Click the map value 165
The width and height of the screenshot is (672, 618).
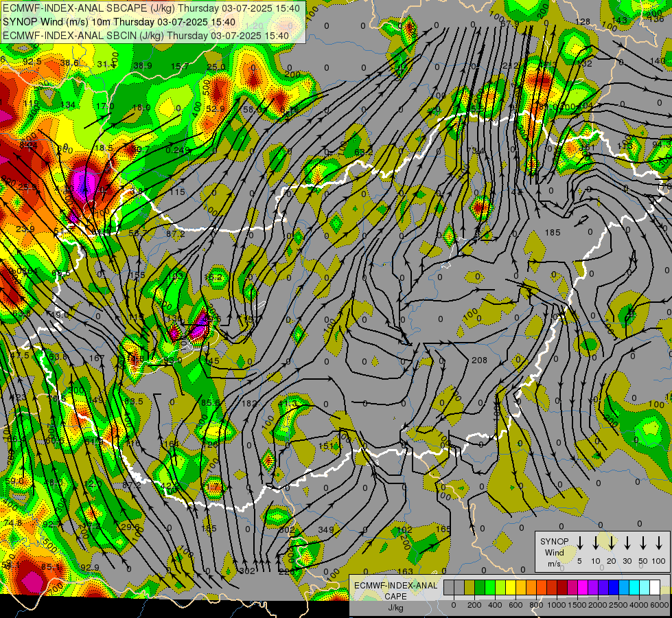(443, 529)
